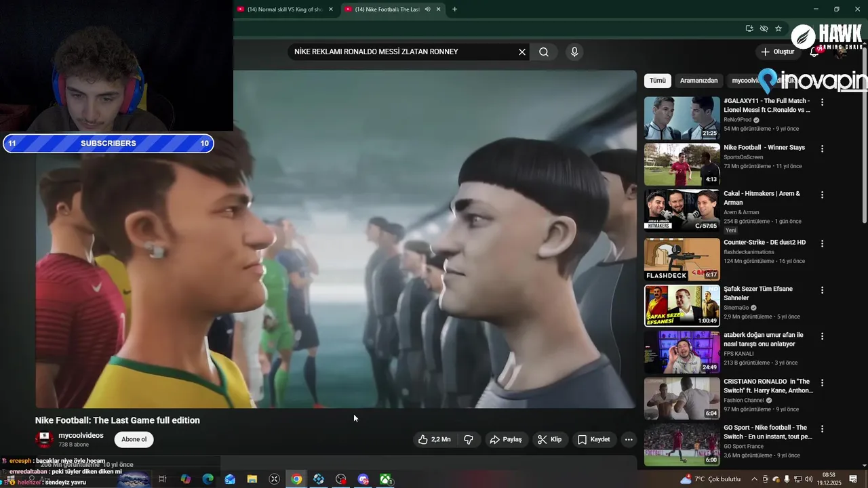Open options menu for ataberk doğan video

[x=822, y=336]
